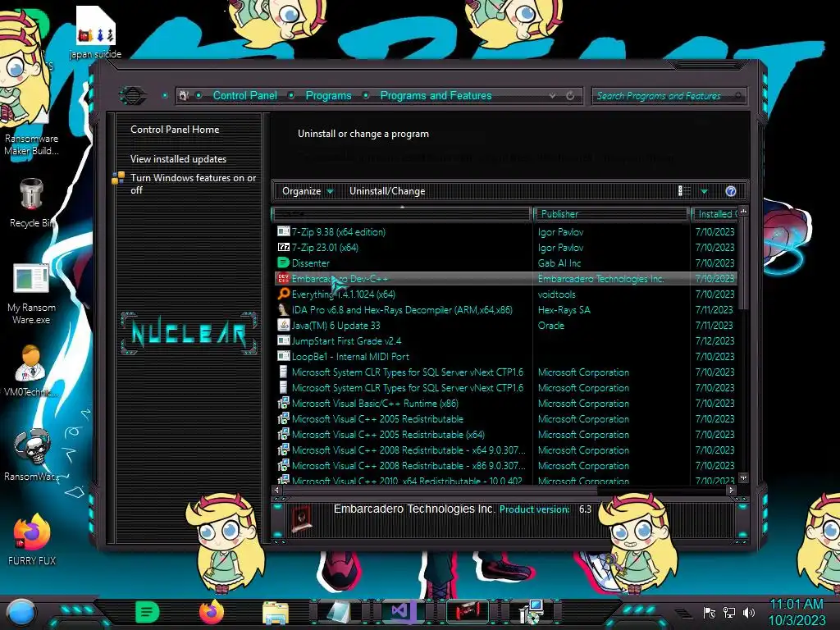Click the Start orb button
840x630 pixels.
tap(21, 613)
